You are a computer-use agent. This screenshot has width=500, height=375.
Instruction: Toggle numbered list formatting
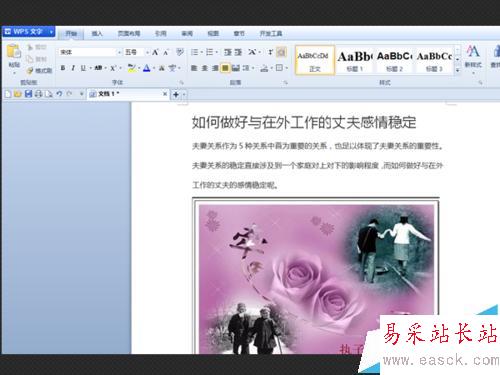pos(209,52)
